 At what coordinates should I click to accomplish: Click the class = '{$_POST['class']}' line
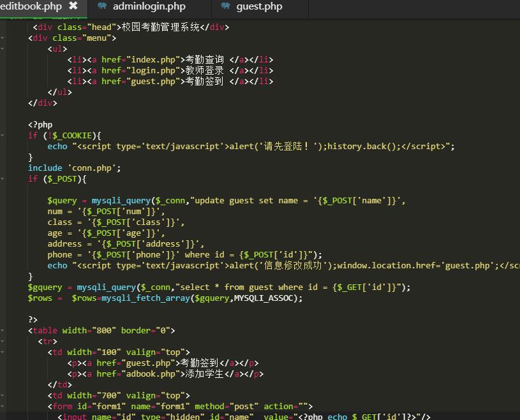pos(116,222)
